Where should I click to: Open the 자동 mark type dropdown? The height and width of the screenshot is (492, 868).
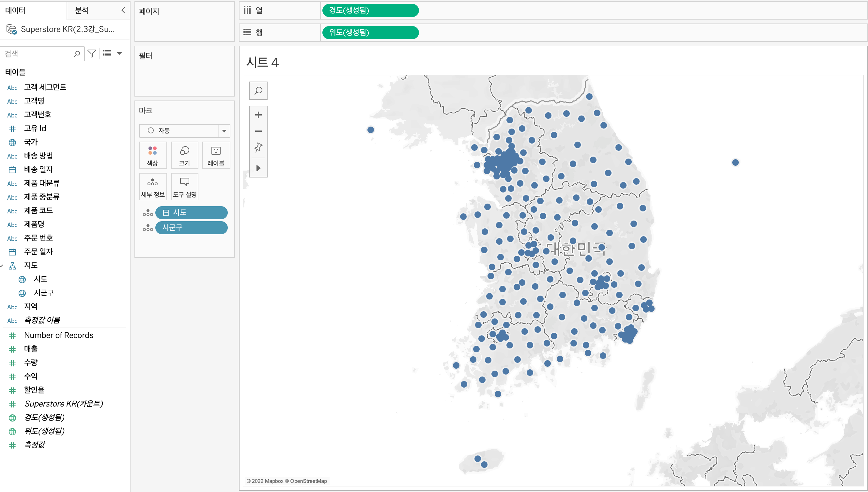point(224,131)
